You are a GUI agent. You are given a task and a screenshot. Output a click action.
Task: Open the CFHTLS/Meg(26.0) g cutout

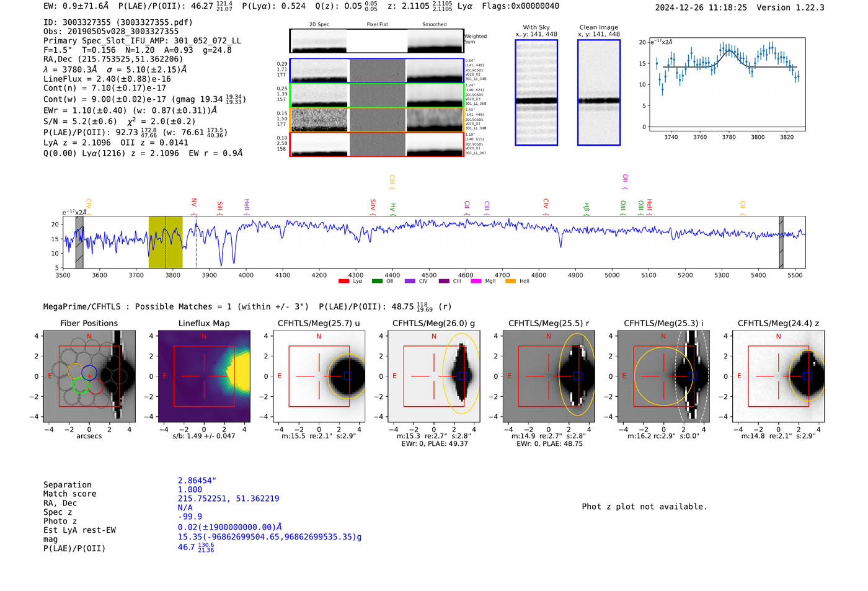[433, 376]
